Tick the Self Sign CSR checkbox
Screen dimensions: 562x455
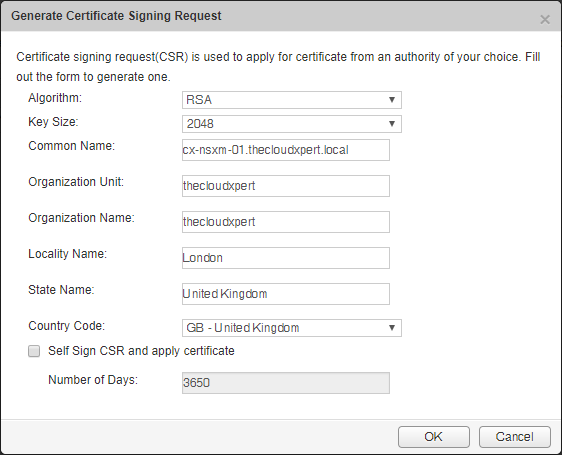pyautogui.click(x=34, y=351)
